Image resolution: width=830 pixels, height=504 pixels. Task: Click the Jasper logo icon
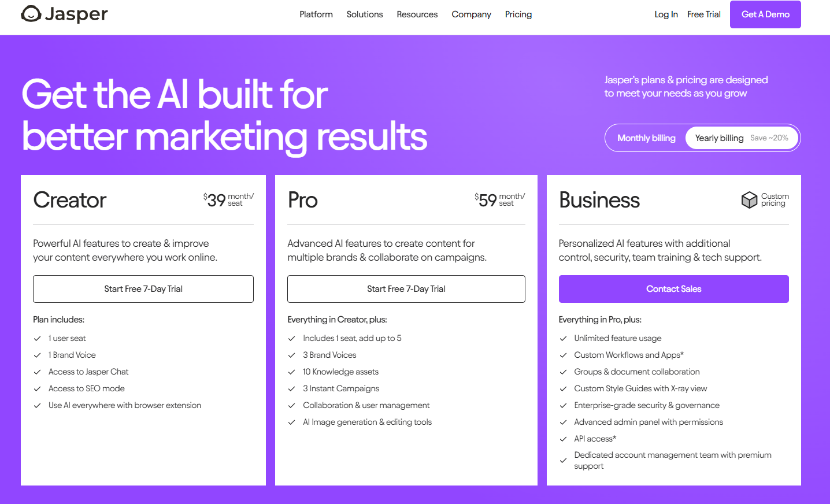click(31, 14)
